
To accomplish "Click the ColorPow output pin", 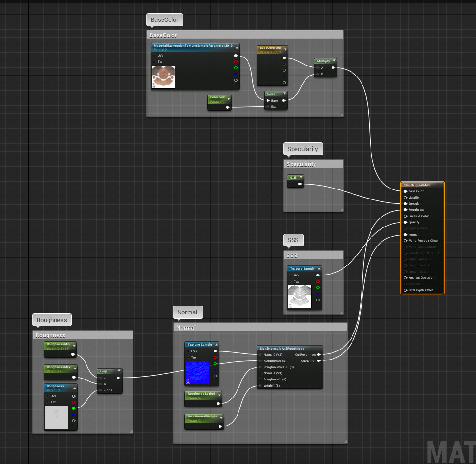I will click(228, 107).
